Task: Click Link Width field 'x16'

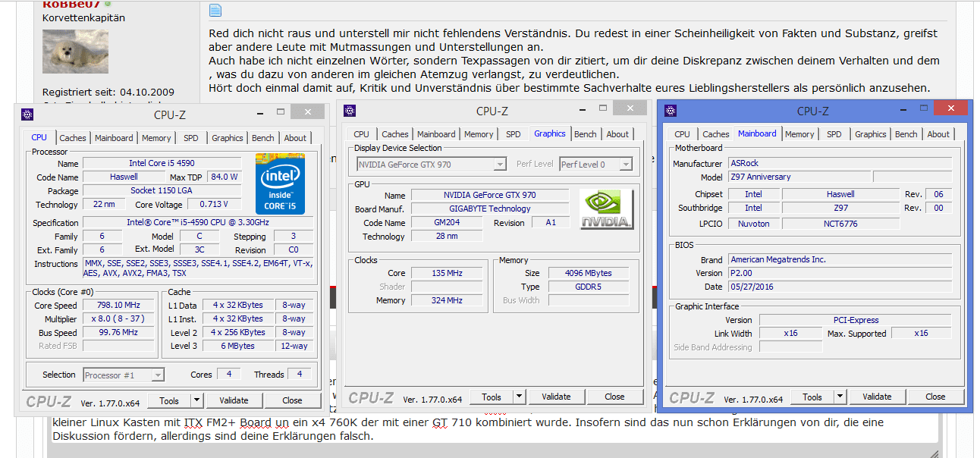Action: 790,334
